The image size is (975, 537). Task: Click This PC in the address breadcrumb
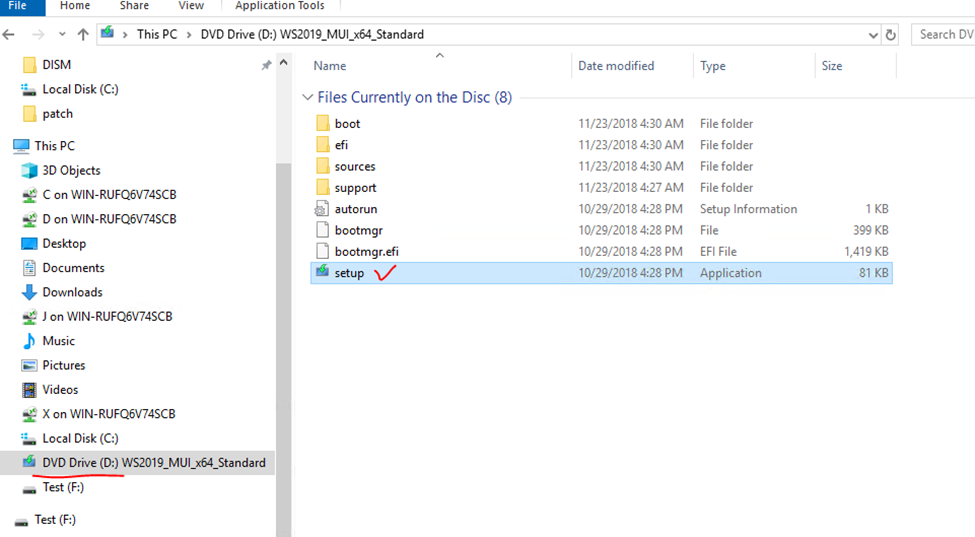point(157,34)
